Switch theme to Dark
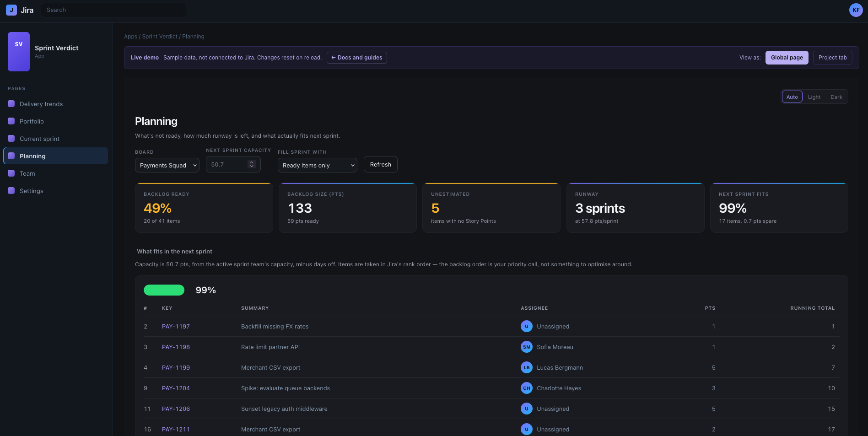 coord(836,97)
